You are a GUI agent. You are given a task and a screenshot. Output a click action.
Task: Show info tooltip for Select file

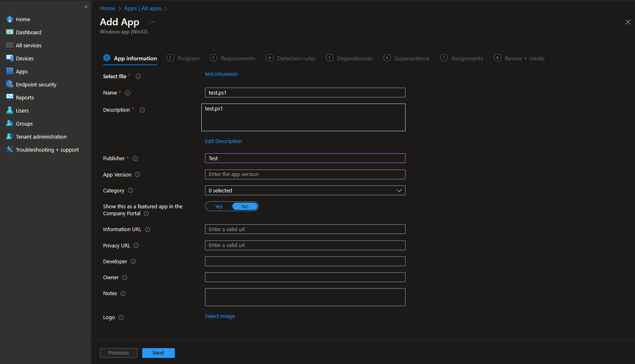click(138, 76)
